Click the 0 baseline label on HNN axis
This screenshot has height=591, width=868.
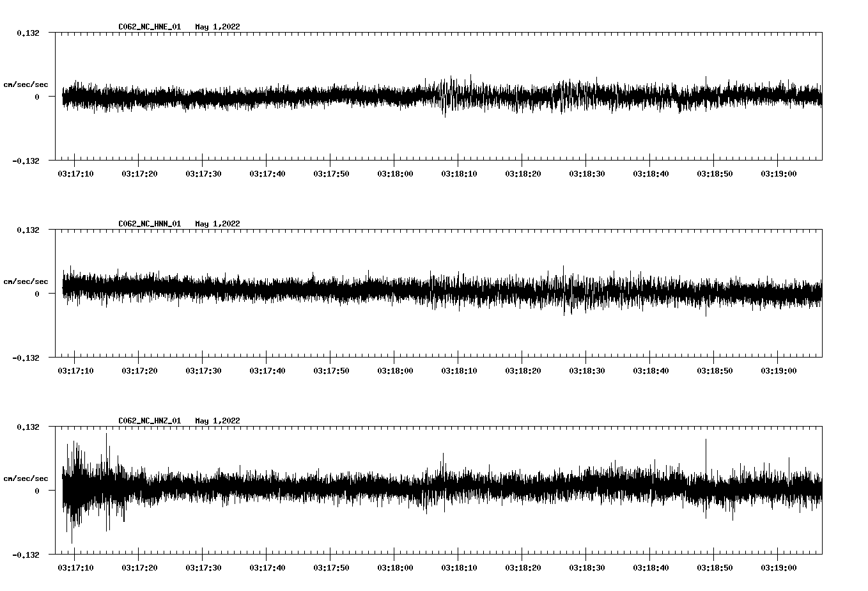coord(37,294)
